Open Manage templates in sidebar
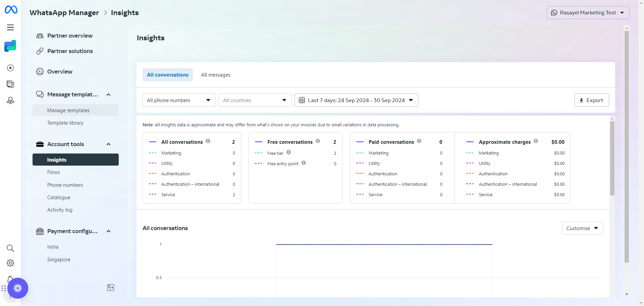This screenshot has width=644, height=306. [68, 111]
